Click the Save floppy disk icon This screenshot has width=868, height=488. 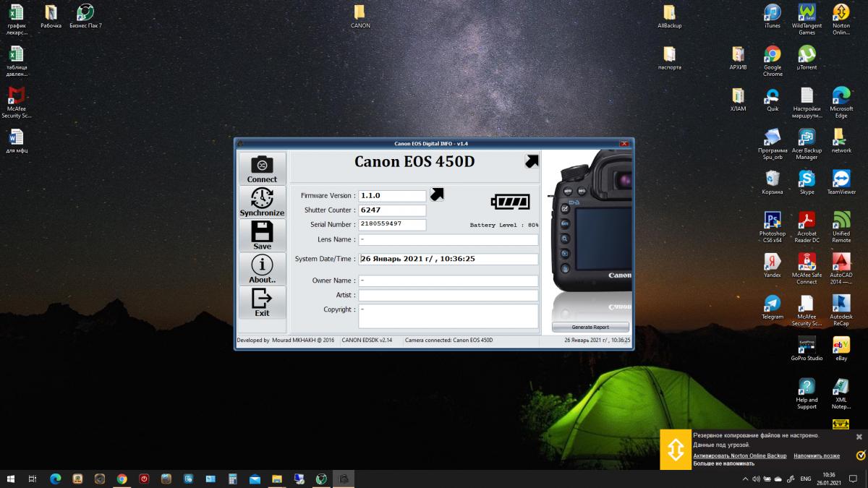point(262,235)
